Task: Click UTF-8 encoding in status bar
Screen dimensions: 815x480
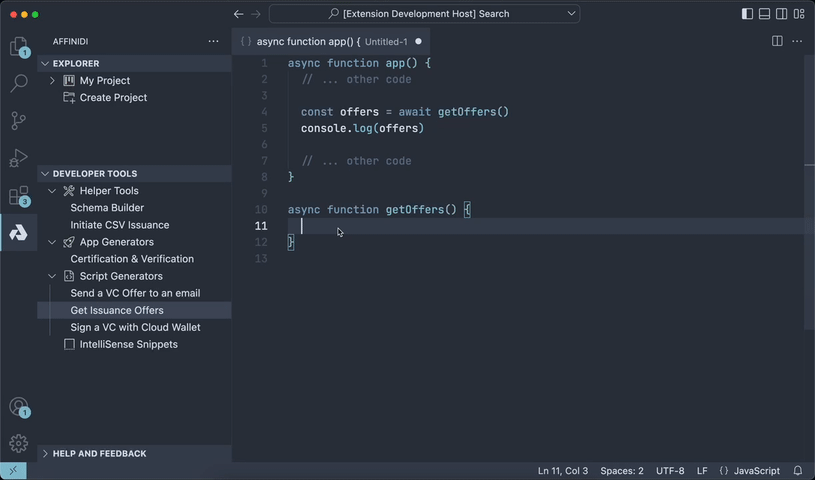Action: point(670,471)
